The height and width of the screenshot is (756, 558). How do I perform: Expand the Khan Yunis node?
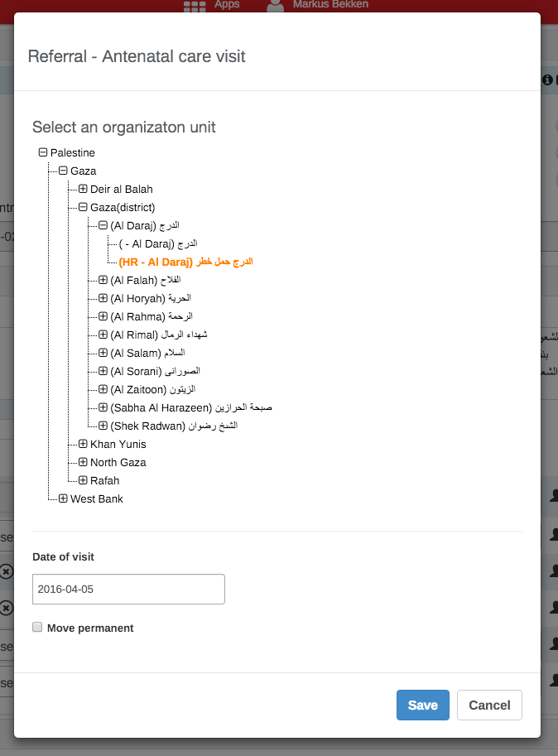83,445
